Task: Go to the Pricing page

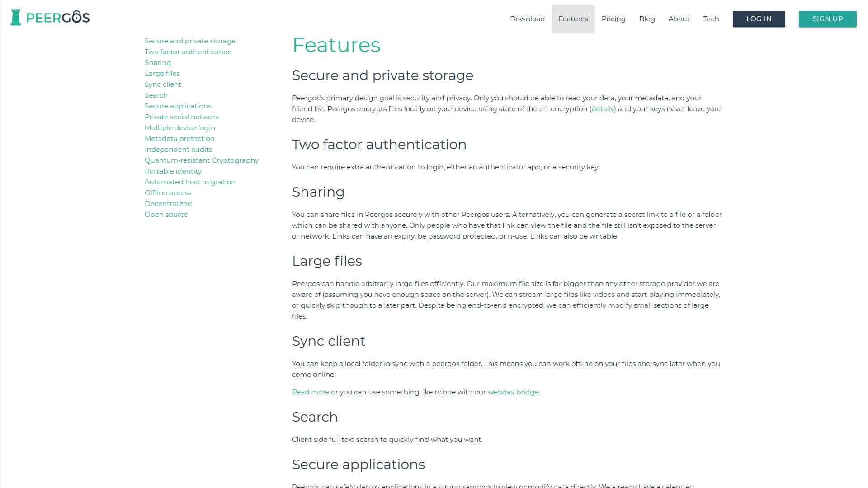Action: [x=613, y=19]
